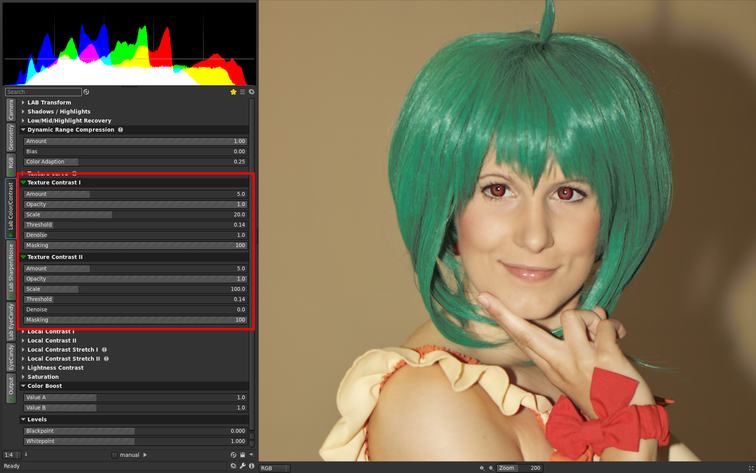Open the wrench settings icon in status bar
Viewport: 756px width, 473px height.
coord(242,466)
